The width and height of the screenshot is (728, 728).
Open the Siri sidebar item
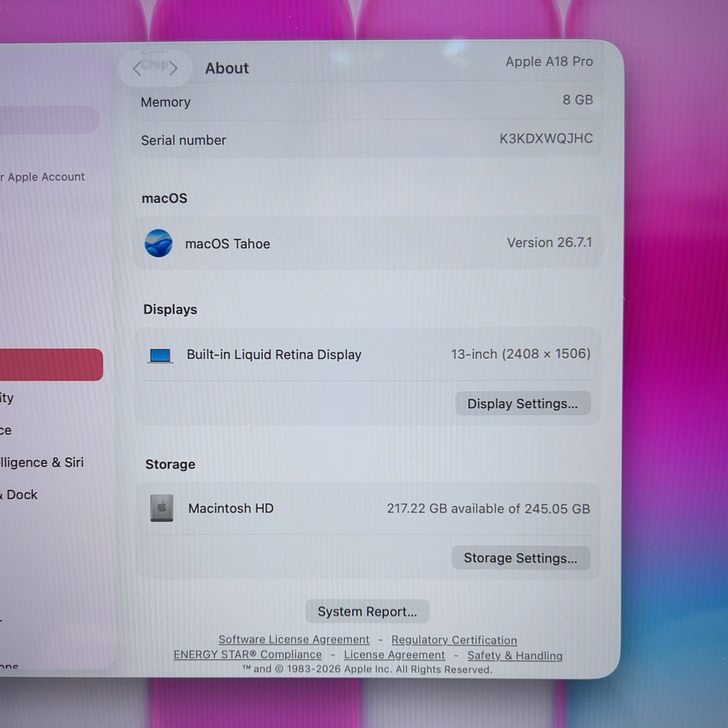(x=42, y=462)
